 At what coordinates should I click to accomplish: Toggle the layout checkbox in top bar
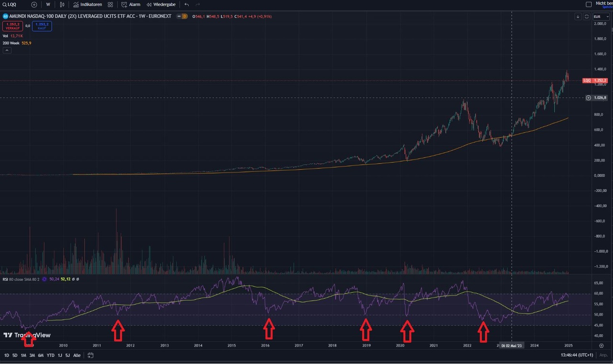tap(589, 4)
